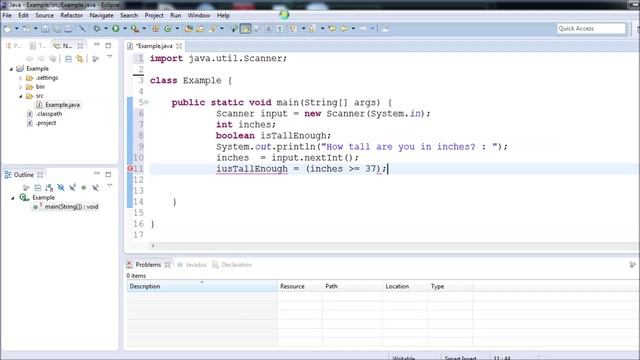Viewport: 640px width, 360px height.
Task: Open the Edit menu
Action: (x=23, y=16)
